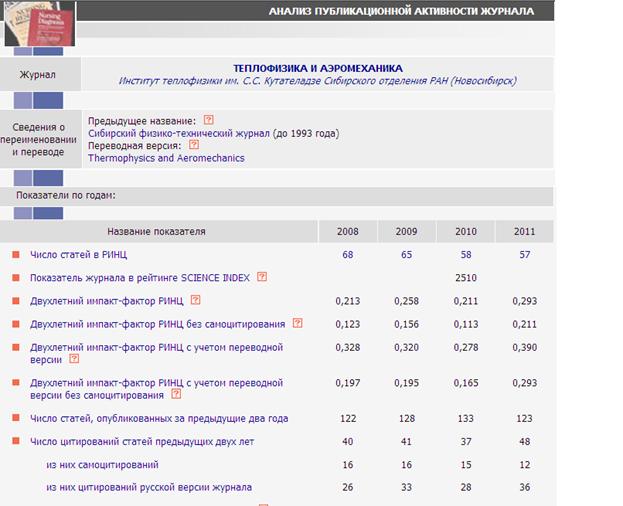The height and width of the screenshot is (506, 623).
Task: Open импакт-фактор РИНЦ без самоцитирования link
Action: coord(158,324)
